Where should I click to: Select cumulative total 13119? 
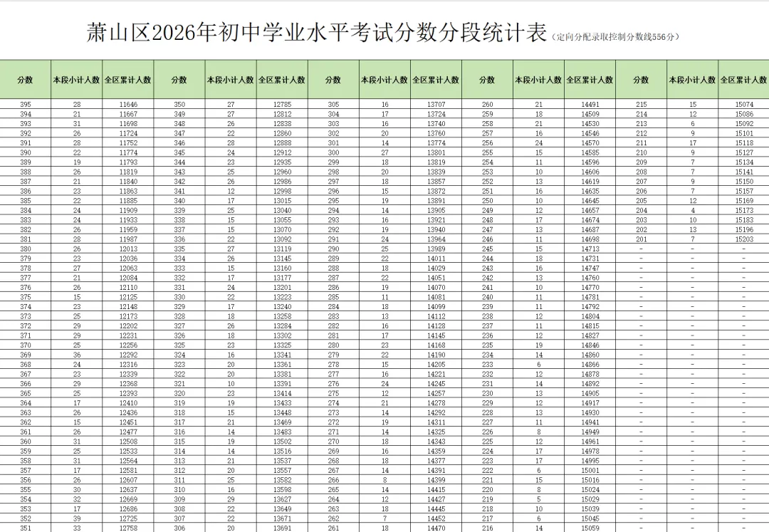tap(283, 249)
